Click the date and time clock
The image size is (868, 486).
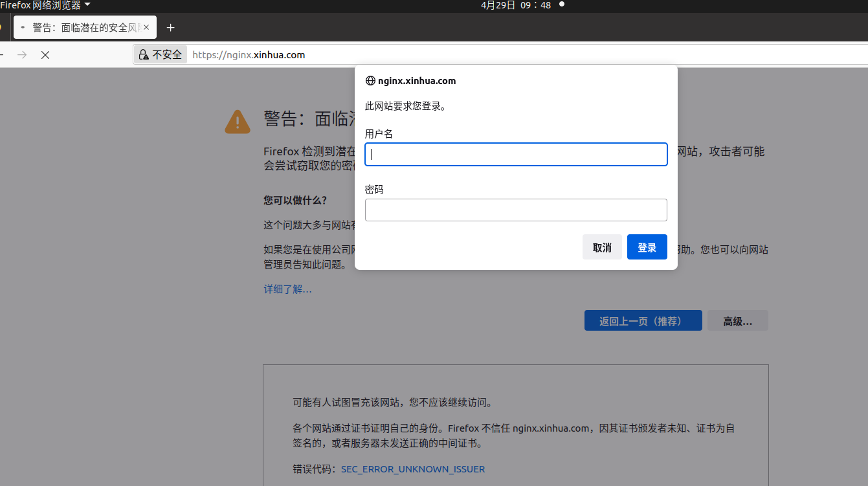[516, 5]
